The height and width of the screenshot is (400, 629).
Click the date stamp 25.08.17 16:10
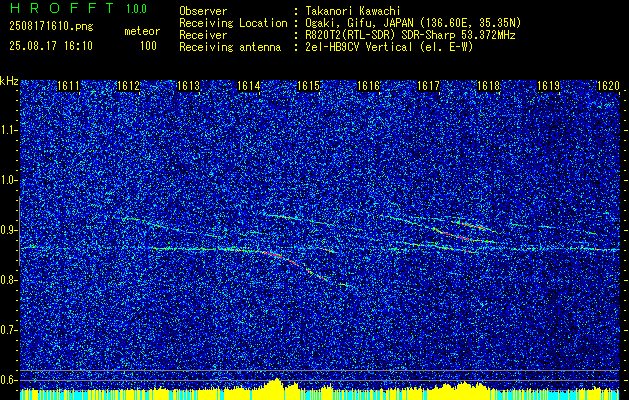51,46
